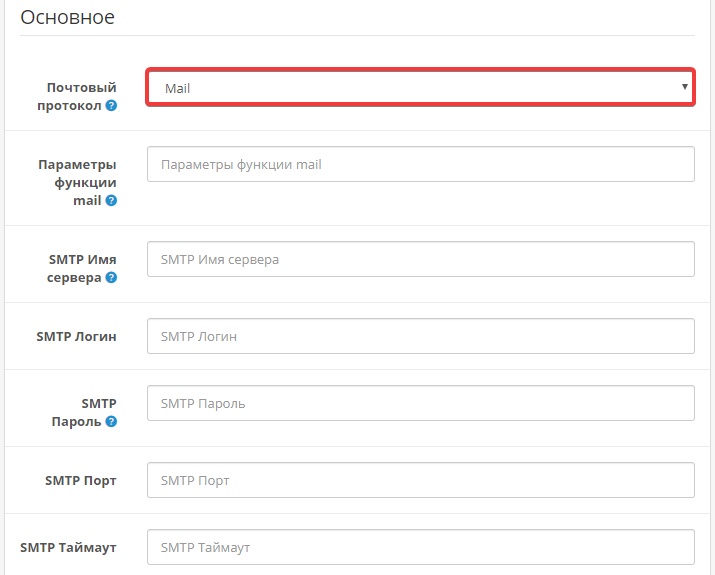
Task: Select the SMTP Логин input box
Action: click(420, 336)
